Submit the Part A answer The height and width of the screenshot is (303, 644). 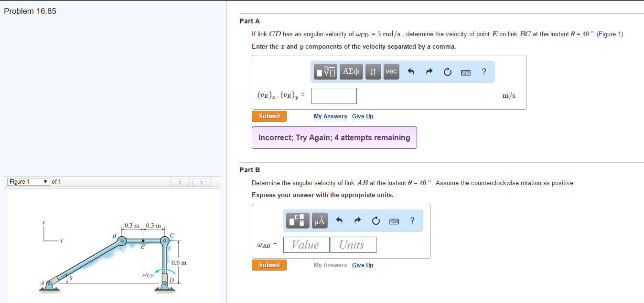coord(269,116)
